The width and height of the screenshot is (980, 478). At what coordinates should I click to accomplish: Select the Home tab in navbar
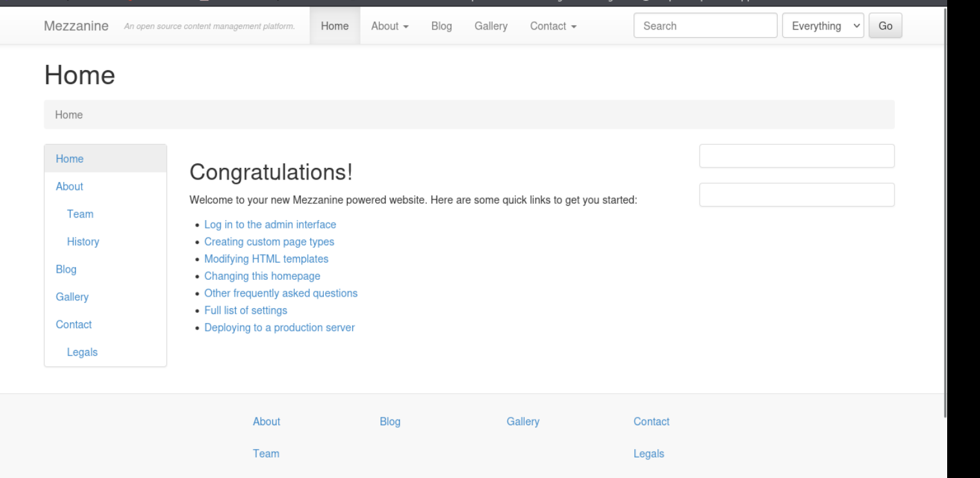[335, 26]
